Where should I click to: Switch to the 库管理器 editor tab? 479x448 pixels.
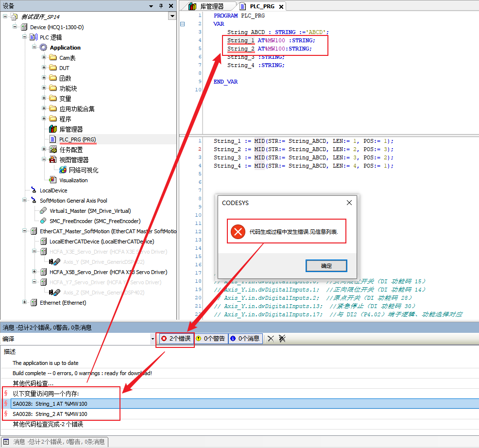click(x=207, y=6)
